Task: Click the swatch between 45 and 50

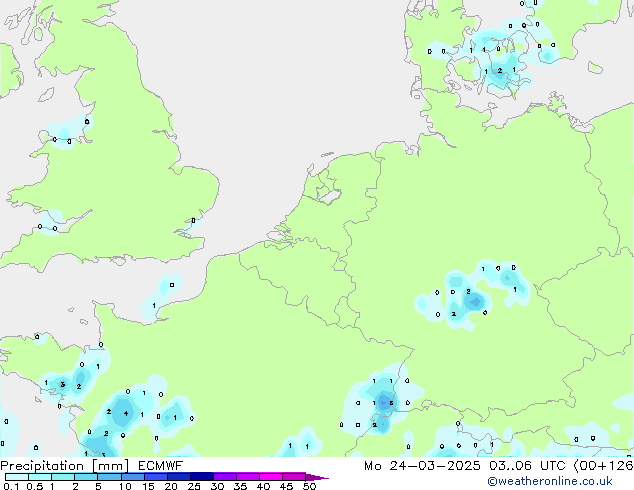Action: point(294,477)
